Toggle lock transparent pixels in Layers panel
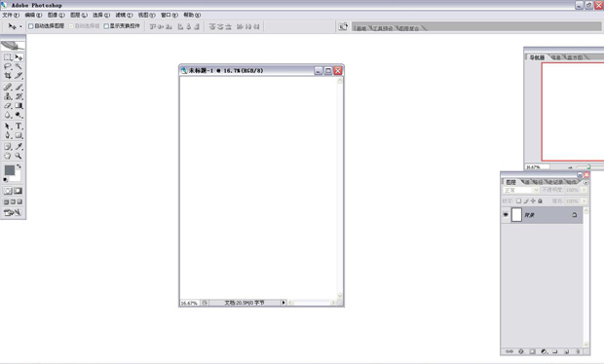 click(x=518, y=200)
